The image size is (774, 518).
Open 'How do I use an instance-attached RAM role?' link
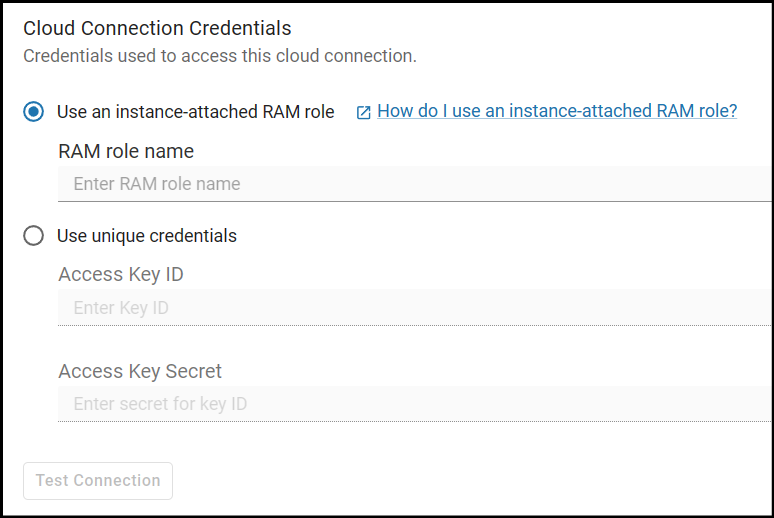pyautogui.click(x=557, y=111)
